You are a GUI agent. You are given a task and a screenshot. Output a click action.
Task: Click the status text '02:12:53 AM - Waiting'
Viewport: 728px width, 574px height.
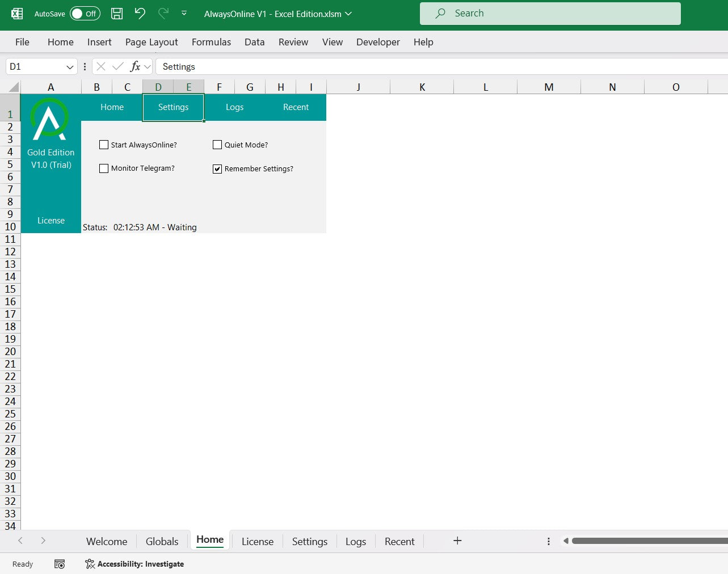[x=155, y=227]
